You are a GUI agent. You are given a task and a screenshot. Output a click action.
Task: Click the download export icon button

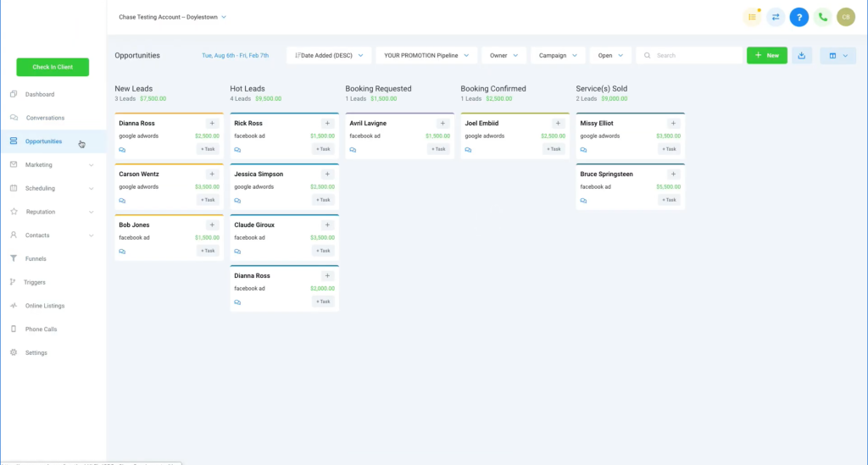click(802, 55)
